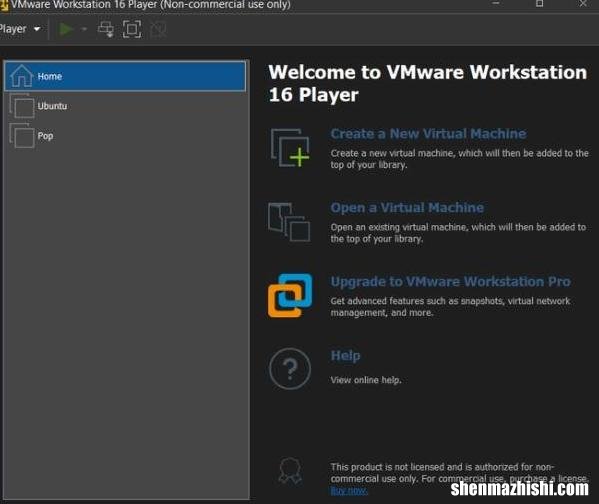Select the Pop virtual machine
The image size is (599, 504).
pyautogui.click(x=125, y=136)
